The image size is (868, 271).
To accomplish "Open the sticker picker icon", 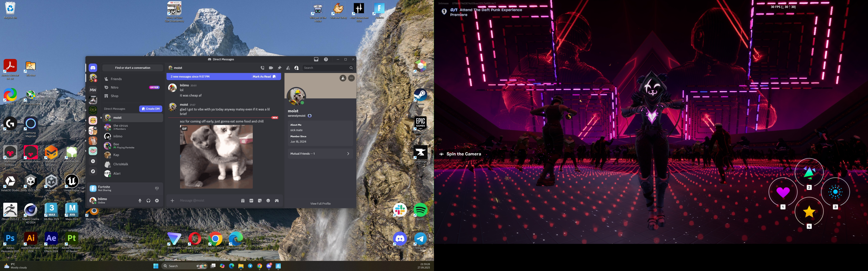I will pos(260,201).
